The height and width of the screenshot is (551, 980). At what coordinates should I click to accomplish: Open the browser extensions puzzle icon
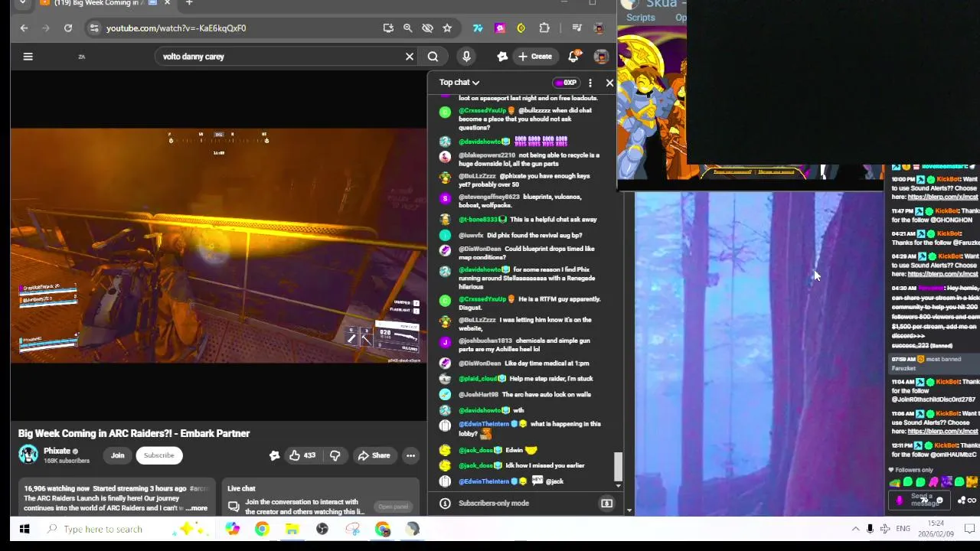point(544,28)
